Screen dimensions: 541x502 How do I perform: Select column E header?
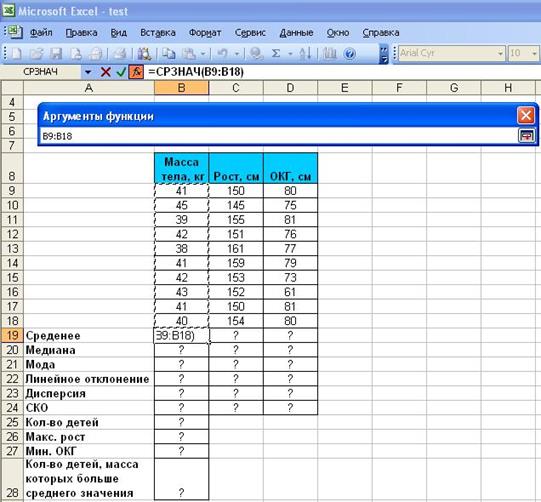click(345, 88)
